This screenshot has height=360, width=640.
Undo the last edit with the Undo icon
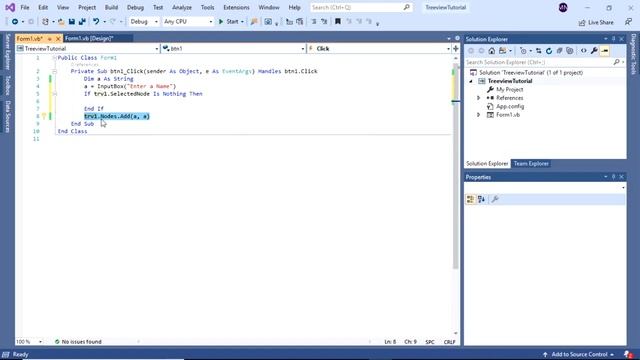pos(96,22)
